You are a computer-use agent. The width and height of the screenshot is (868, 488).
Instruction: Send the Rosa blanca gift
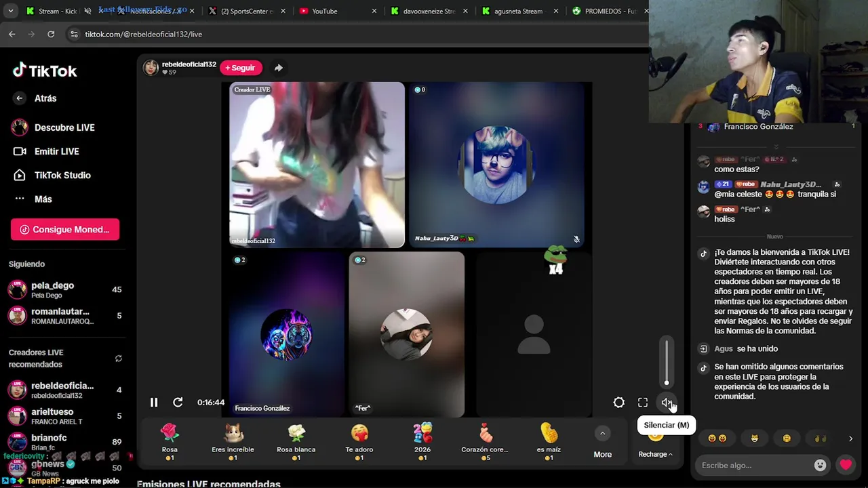pos(296,441)
